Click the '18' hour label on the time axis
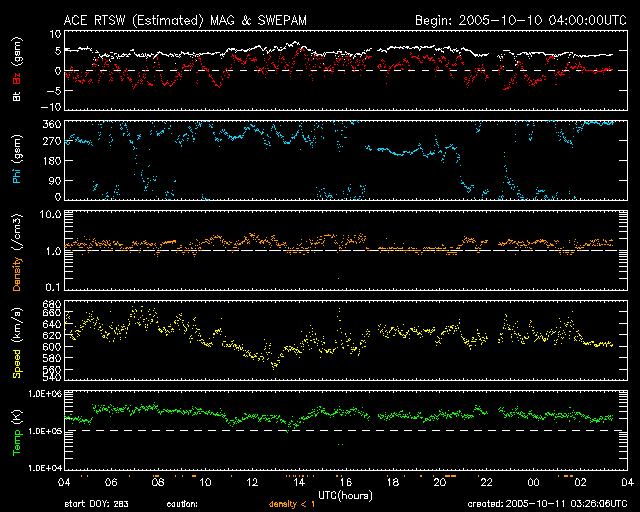 click(x=393, y=483)
